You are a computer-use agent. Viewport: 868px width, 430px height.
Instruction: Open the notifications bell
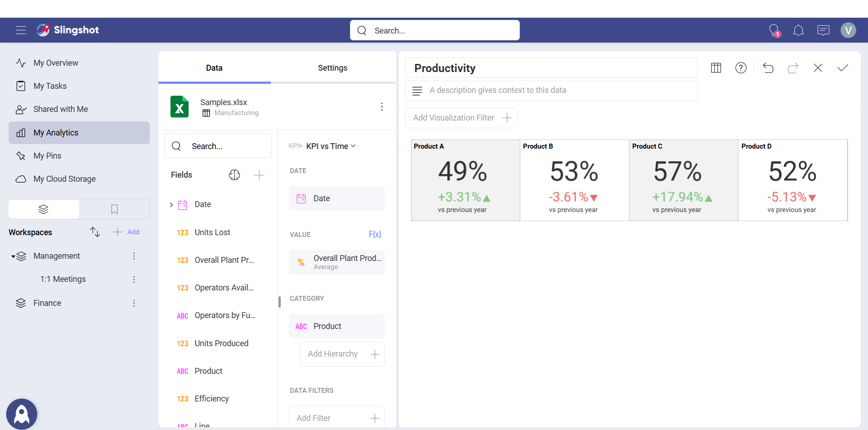pos(798,30)
